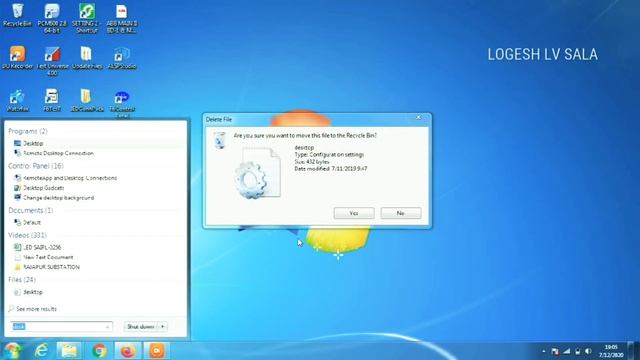The height and width of the screenshot is (360, 640).
Task: Open Firefox from the taskbar
Action: click(x=128, y=351)
